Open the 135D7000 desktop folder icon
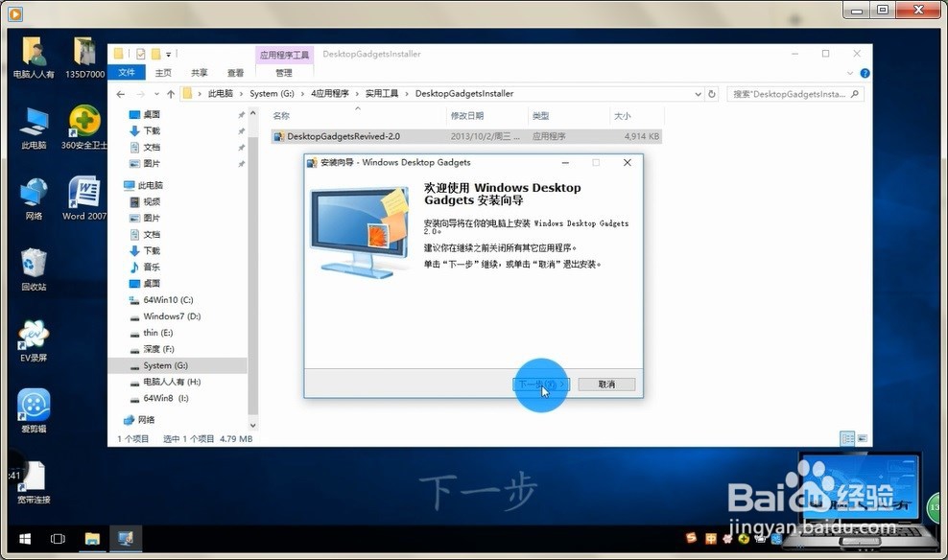 click(x=84, y=58)
